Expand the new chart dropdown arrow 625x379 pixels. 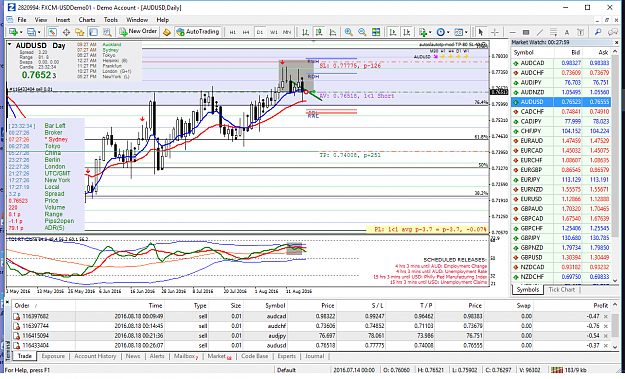tap(21, 32)
